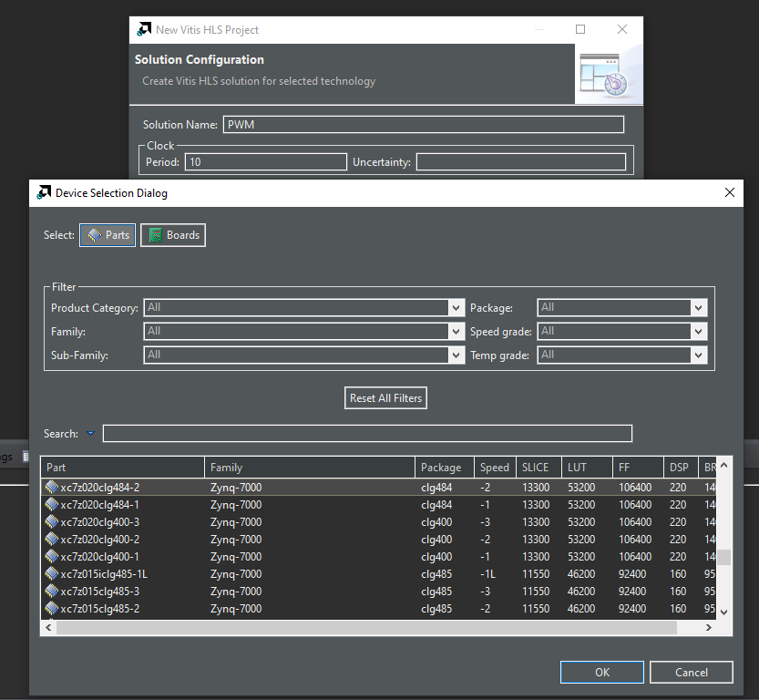
Task: Click the Solution Configuration wizard banner image
Action: coord(609,74)
